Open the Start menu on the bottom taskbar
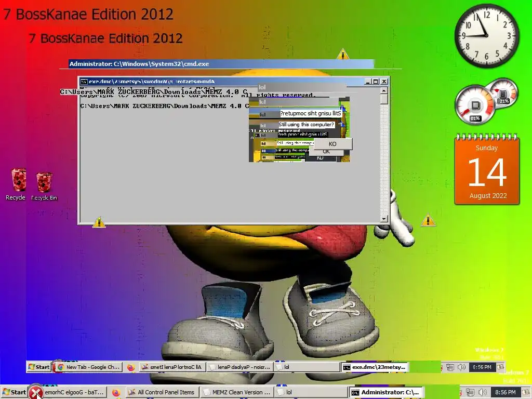This screenshot has height=399, width=532. tap(14, 392)
